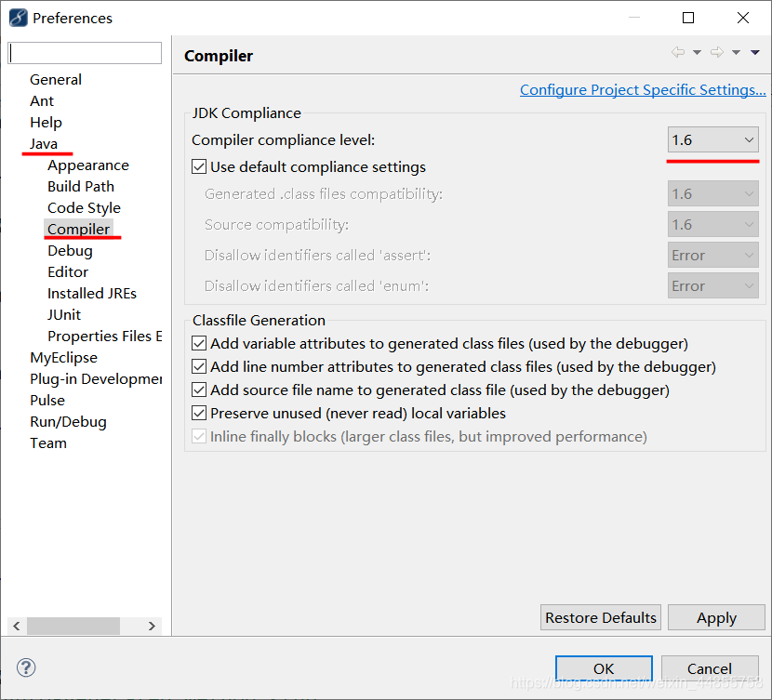Screen dimensions: 772x700
Task: Click the help question mark icon
Action: [26, 667]
